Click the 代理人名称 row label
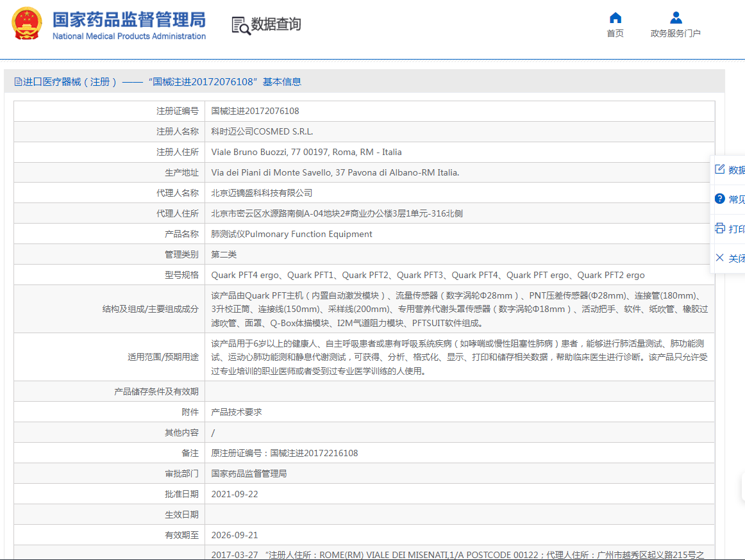The height and width of the screenshot is (560, 745). pos(177,193)
